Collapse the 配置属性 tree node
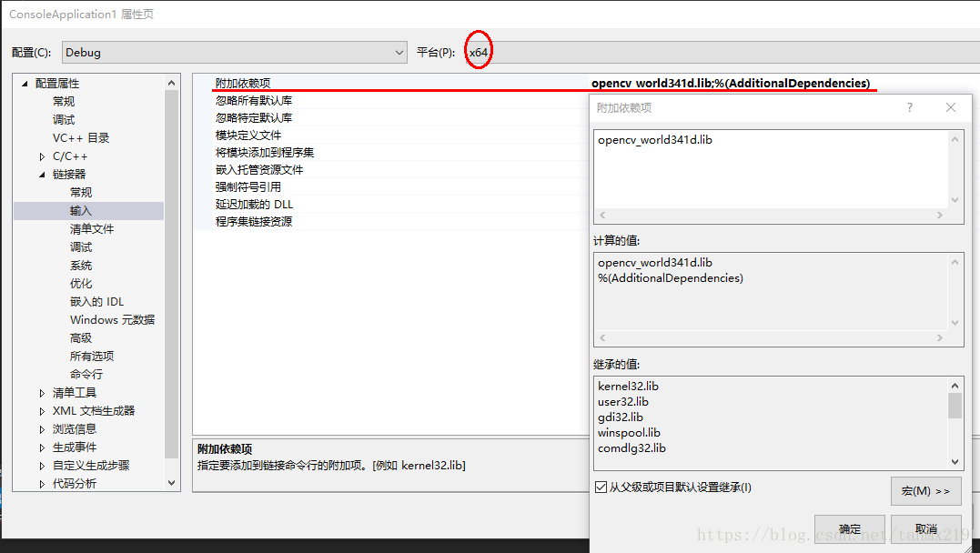Screen dimensions: 980x553 point(25,83)
